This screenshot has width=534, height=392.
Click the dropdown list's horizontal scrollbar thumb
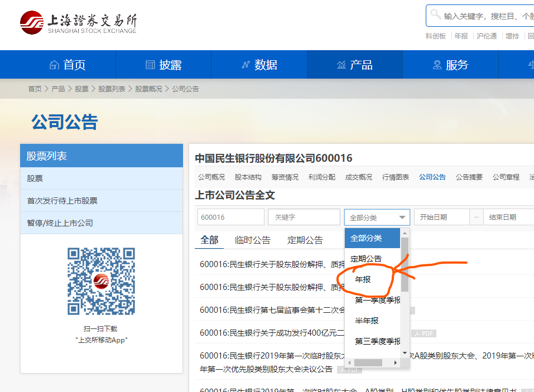(368, 363)
